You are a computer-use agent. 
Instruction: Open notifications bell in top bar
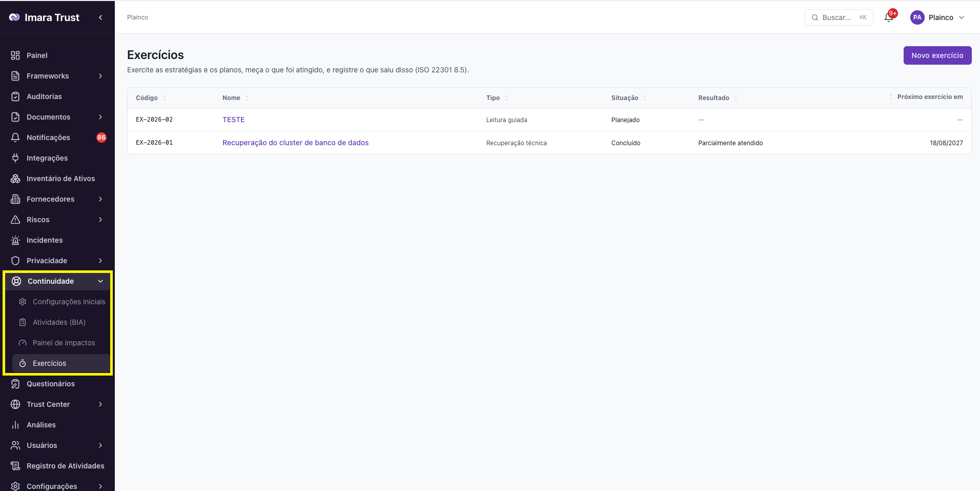tap(889, 17)
